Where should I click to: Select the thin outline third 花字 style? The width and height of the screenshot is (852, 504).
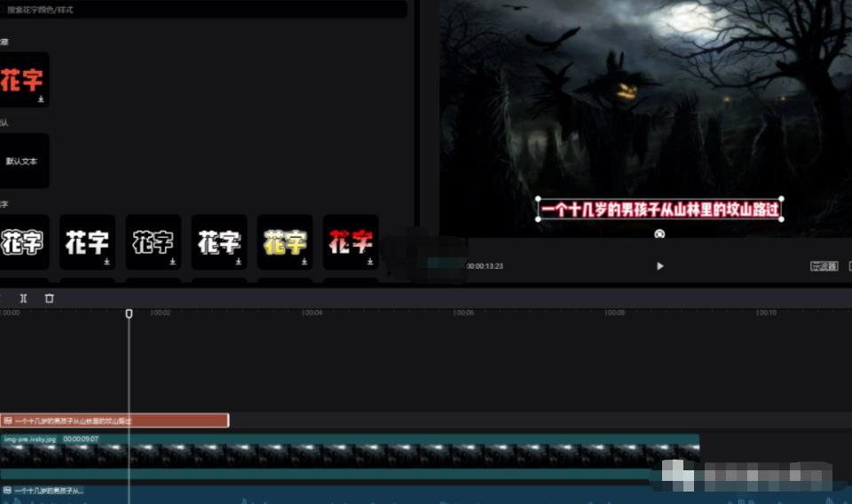point(153,241)
